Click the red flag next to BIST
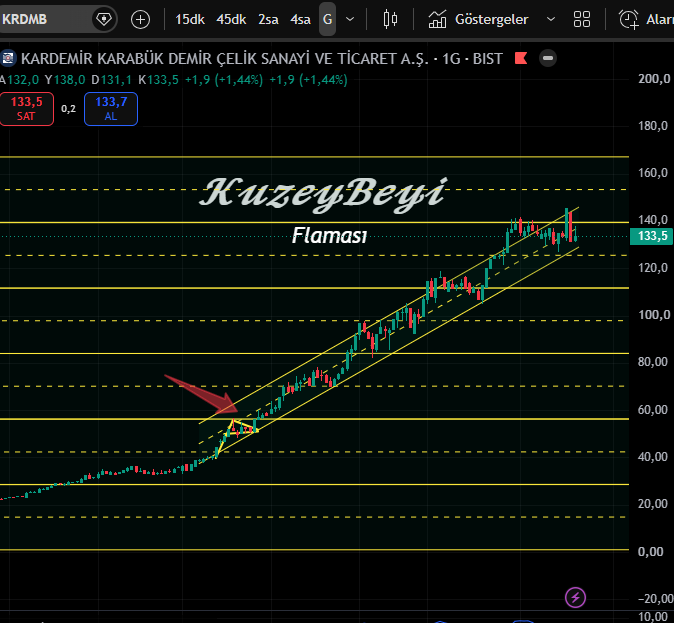The width and height of the screenshot is (674, 623). click(521, 58)
